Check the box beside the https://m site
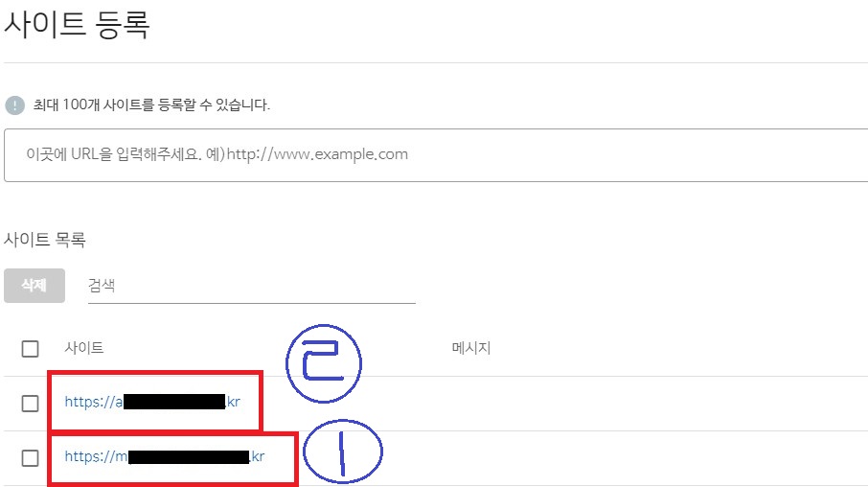This screenshot has width=868, height=487. coord(30,458)
